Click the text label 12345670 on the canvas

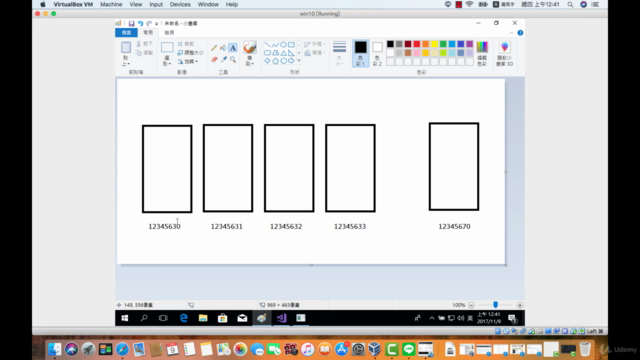pos(454,227)
